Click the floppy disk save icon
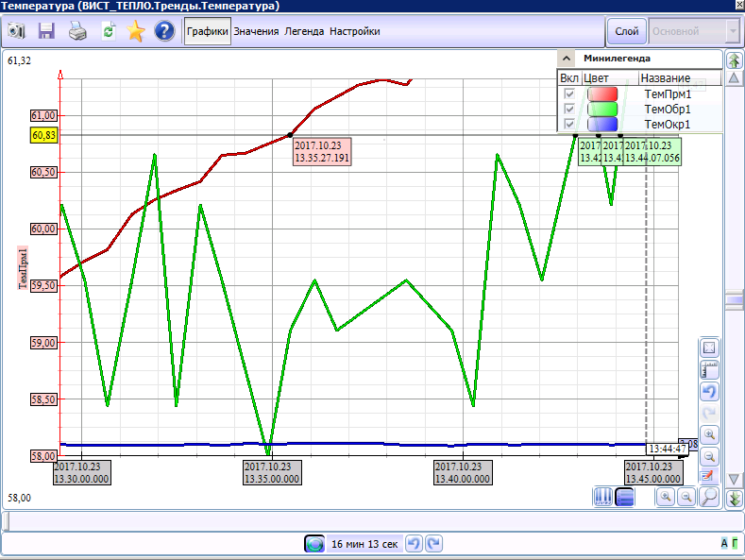This screenshot has width=745, height=560. 45,31
